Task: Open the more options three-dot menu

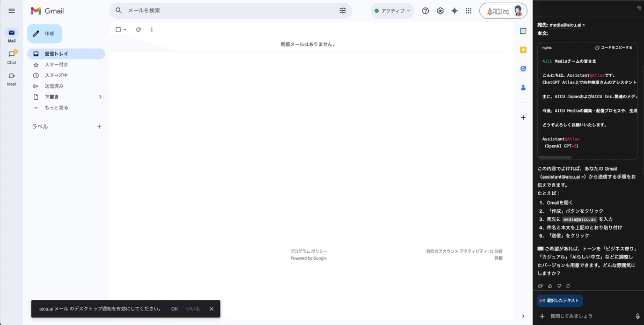Action: tap(152, 29)
